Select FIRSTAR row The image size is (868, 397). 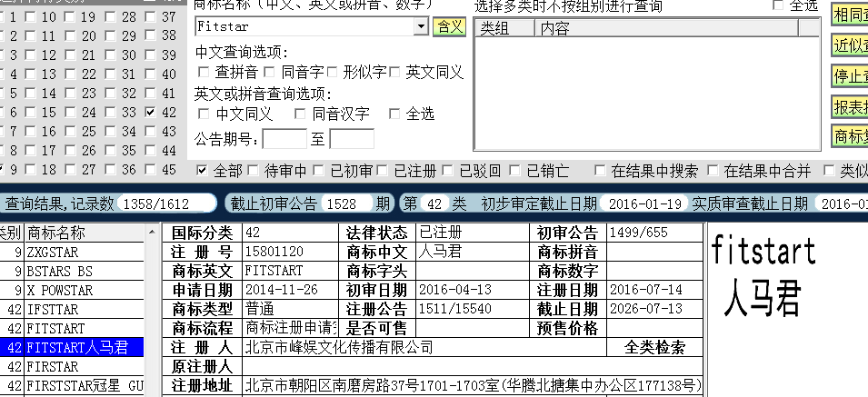72,367
